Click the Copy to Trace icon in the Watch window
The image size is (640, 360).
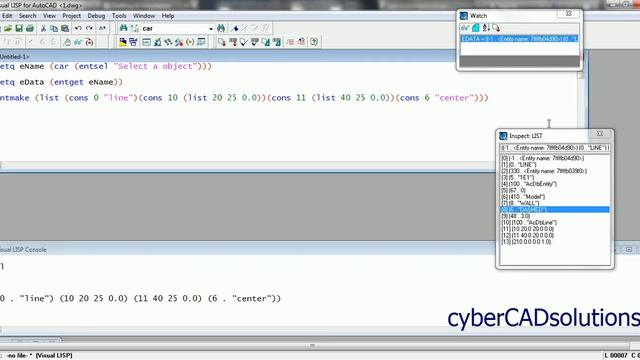[496, 28]
